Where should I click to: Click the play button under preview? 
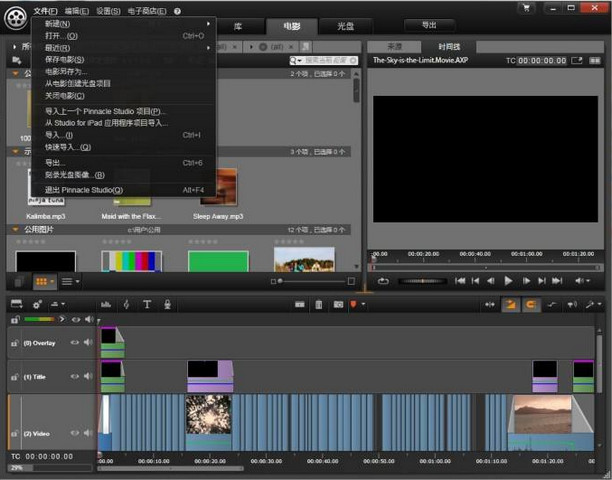508,281
